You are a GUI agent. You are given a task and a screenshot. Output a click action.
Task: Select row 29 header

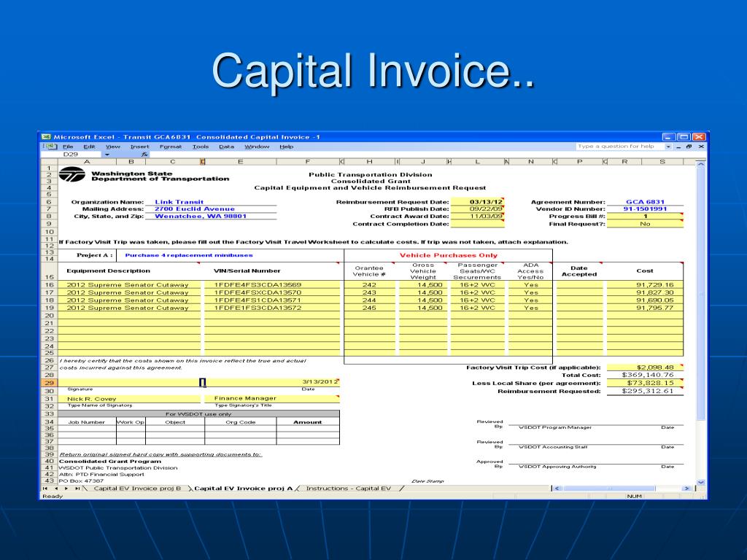(49, 383)
